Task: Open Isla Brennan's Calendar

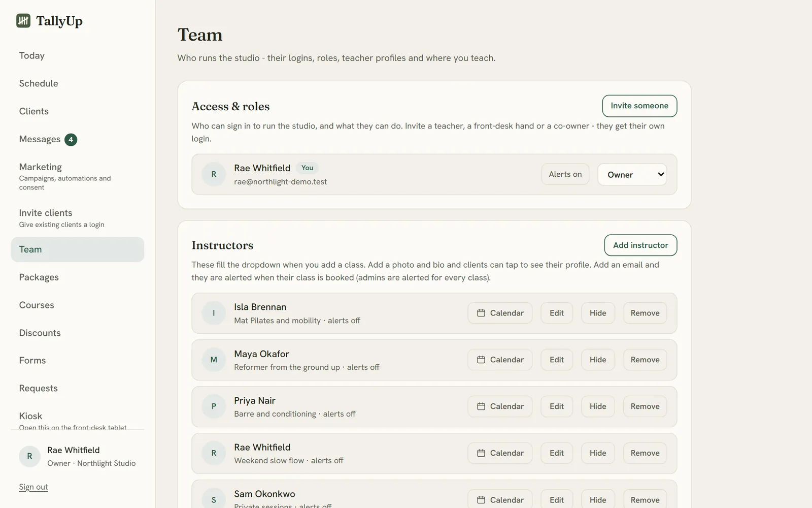Action: (500, 313)
